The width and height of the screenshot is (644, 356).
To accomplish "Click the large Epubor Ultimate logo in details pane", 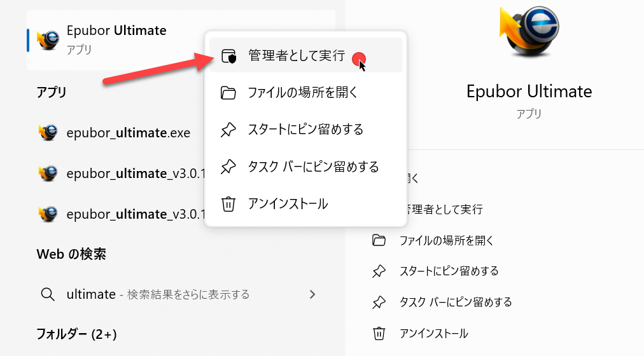I will [x=529, y=32].
